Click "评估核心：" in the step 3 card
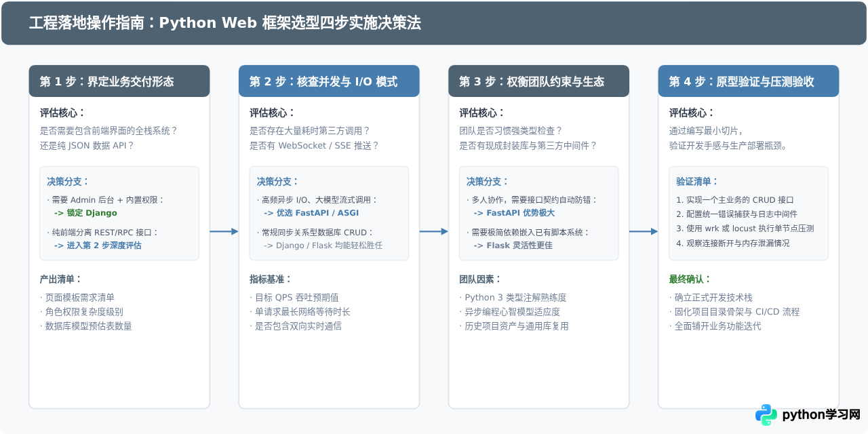Viewport: 868px width, 434px height. 482,113
